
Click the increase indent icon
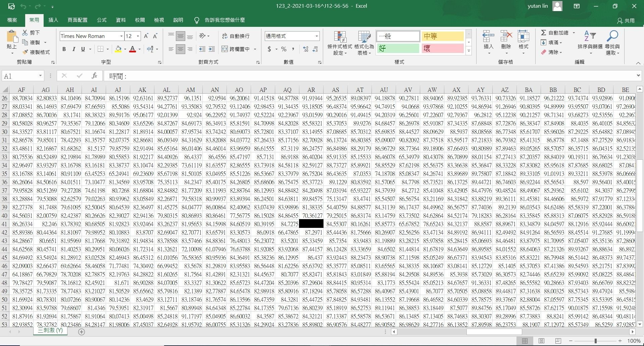click(212, 49)
